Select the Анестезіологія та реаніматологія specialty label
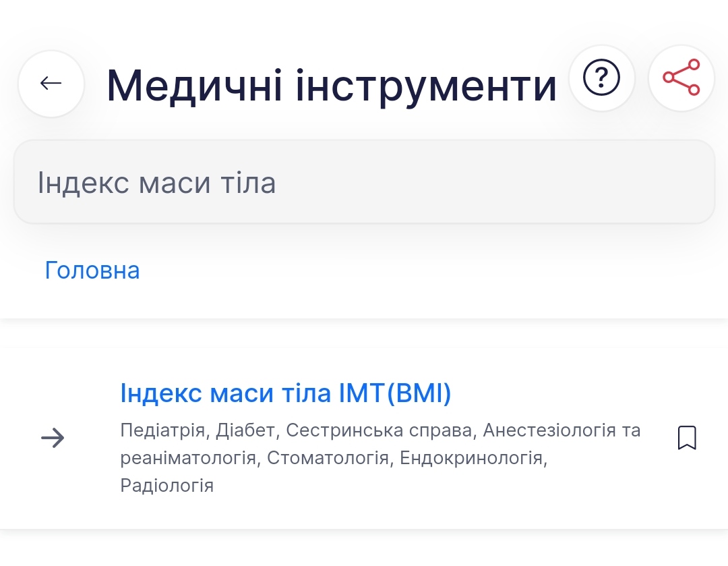728x566 pixels. [x=562, y=430]
